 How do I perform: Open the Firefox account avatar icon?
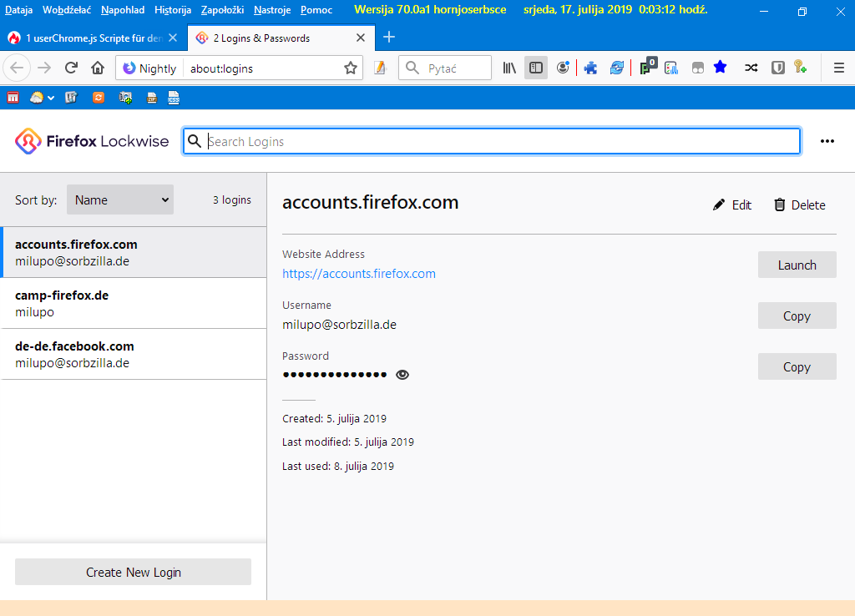[563, 68]
